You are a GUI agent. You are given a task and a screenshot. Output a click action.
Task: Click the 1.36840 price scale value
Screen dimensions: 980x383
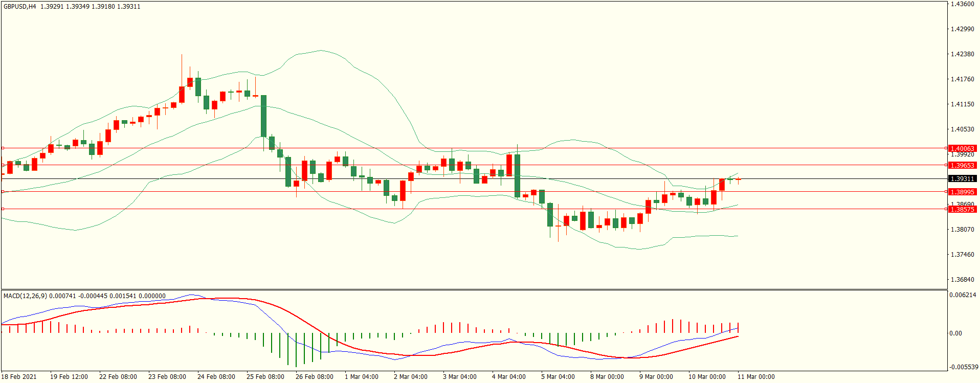click(962, 280)
